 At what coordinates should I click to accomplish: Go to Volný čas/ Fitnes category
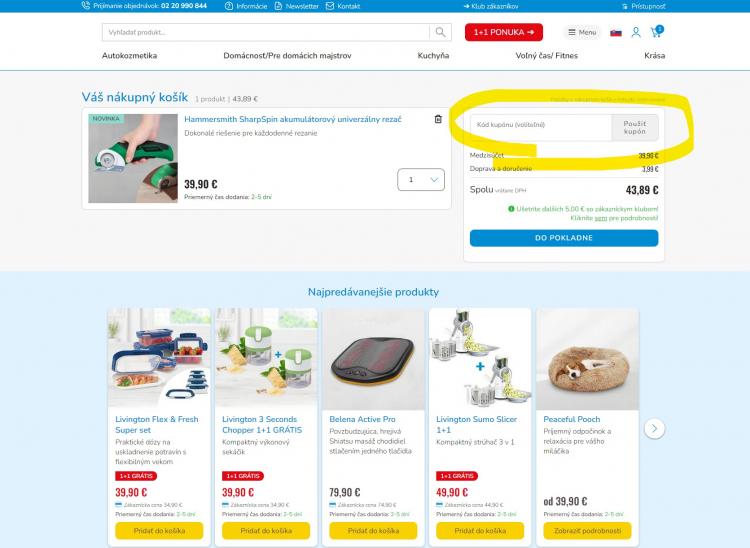tap(546, 55)
